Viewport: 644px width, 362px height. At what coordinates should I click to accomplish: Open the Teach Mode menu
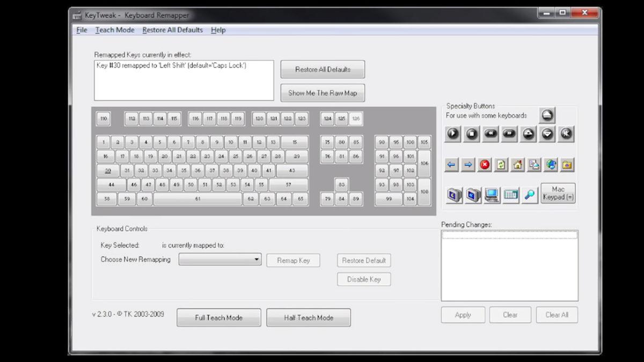coord(115,30)
